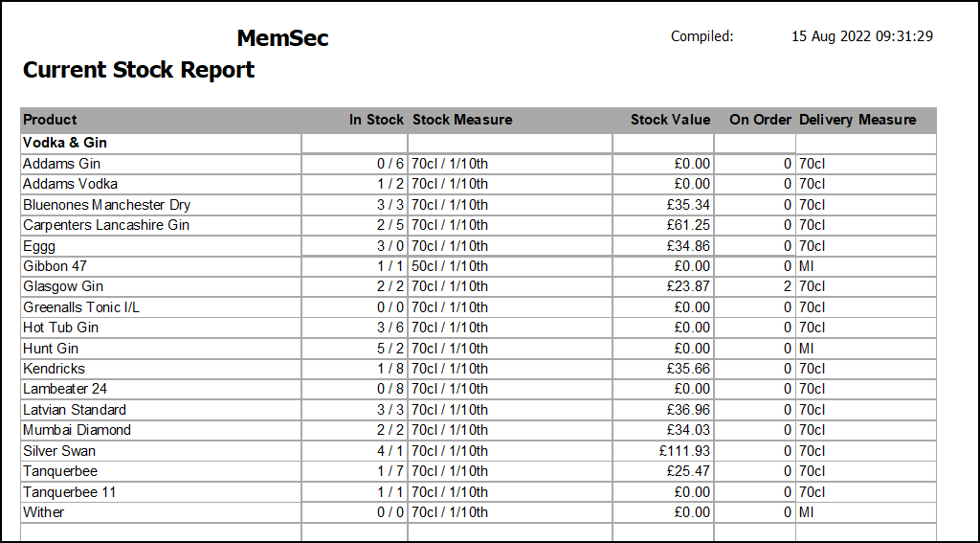Viewport: 980px width, 543px height.
Task: Click the Hunt Gin delivery measure
Action: 806,349
